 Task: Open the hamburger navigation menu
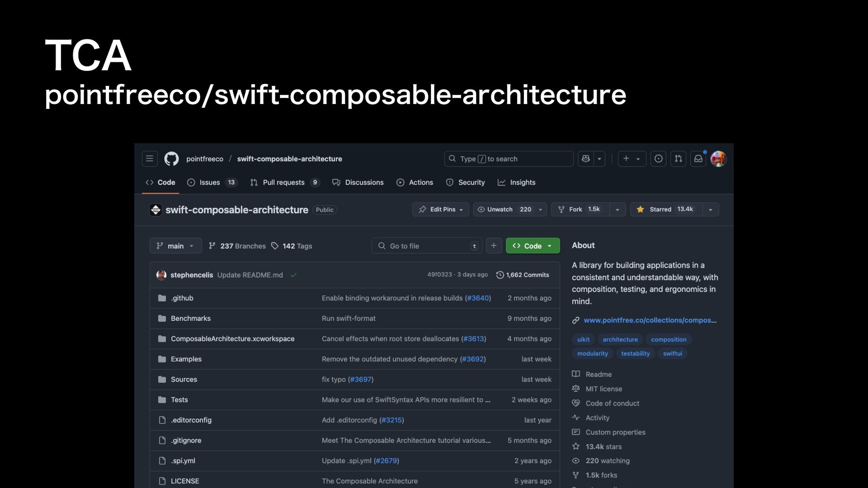coord(150,159)
